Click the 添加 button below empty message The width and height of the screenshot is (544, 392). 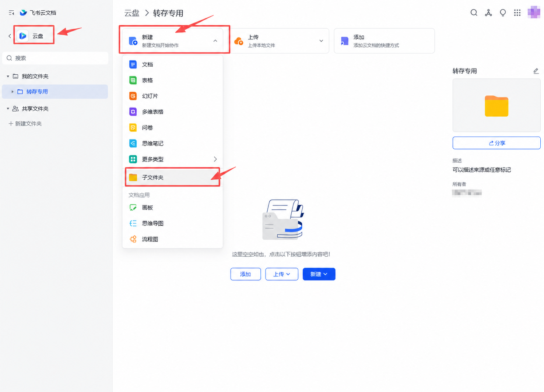coord(246,274)
